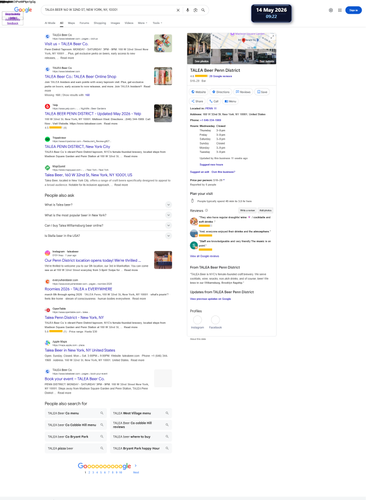Start voice search with the microphone icon

(187, 10)
